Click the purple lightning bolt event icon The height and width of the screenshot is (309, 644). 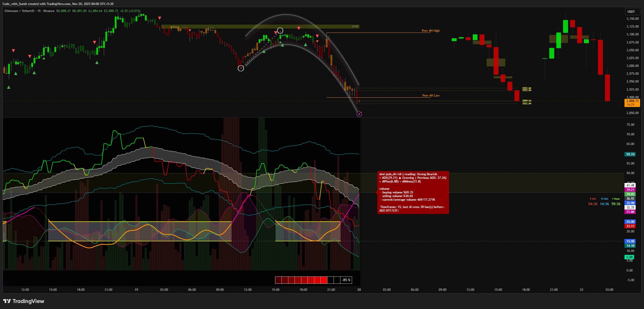(359, 114)
